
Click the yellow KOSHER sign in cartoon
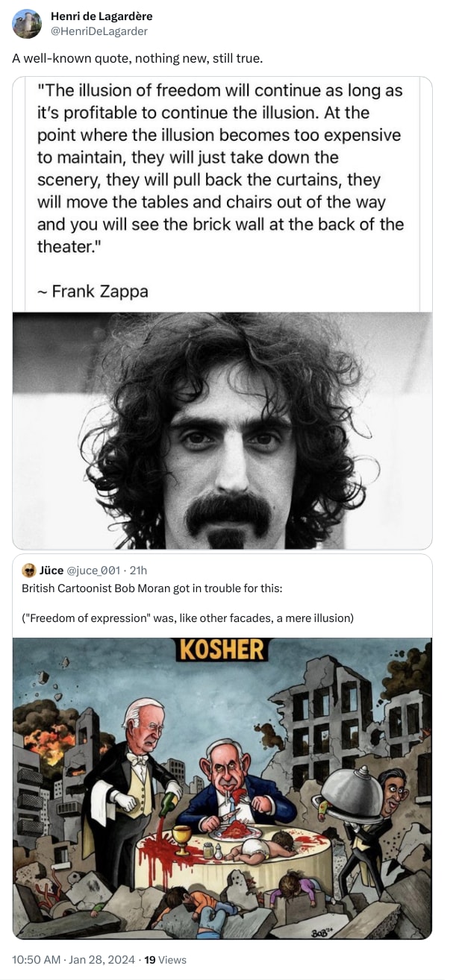coord(222,650)
